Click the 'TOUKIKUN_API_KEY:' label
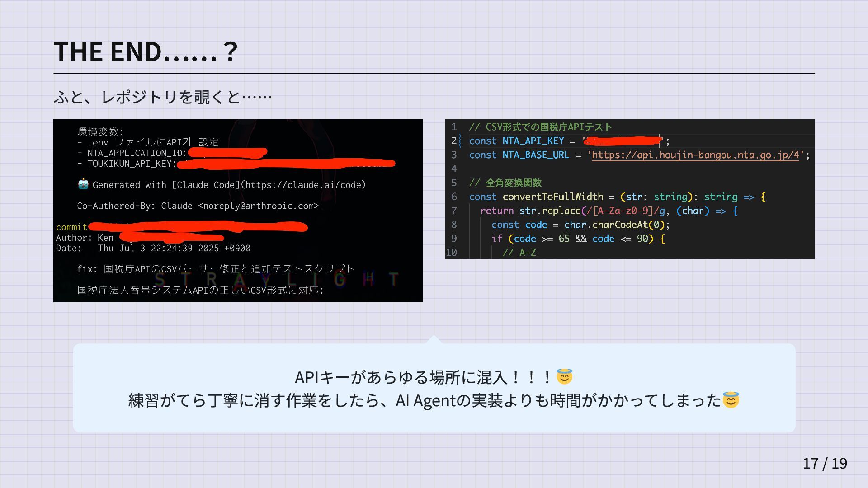This screenshot has height=488, width=868. pos(132,164)
